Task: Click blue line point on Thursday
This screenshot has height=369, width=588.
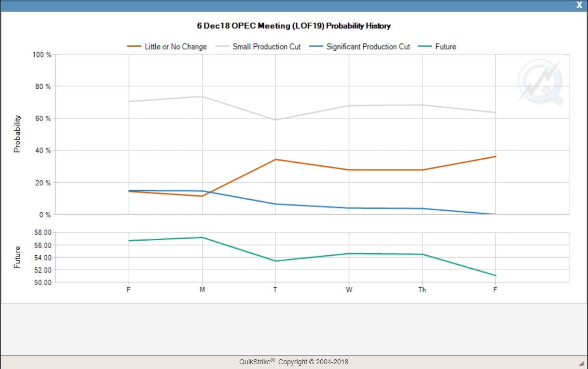Action: [x=422, y=208]
